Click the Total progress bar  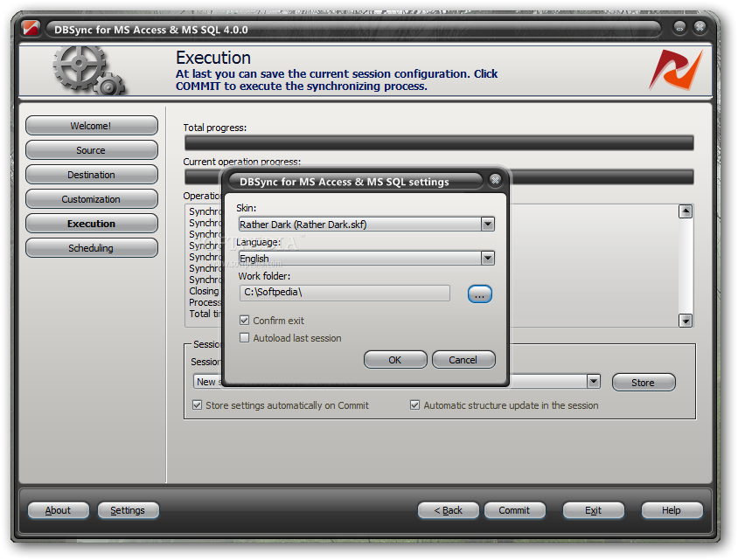pos(439,143)
